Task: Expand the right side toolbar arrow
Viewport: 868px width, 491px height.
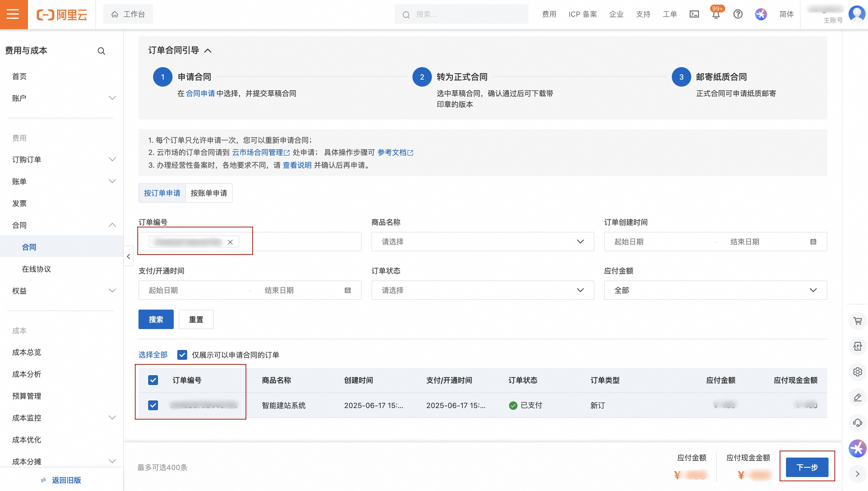Action: point(857,474)
